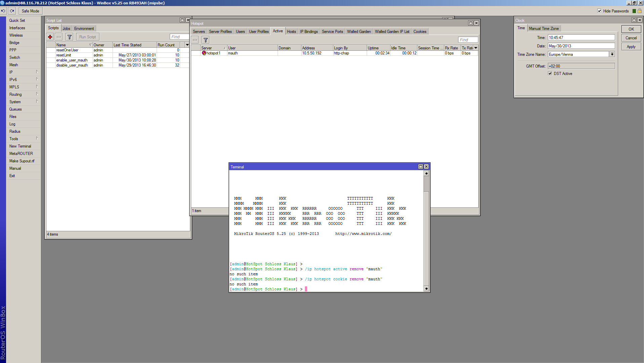The image size is (644, 363).
Task: Remove selected script with the minus icon
Action: [x=59, y=37]
